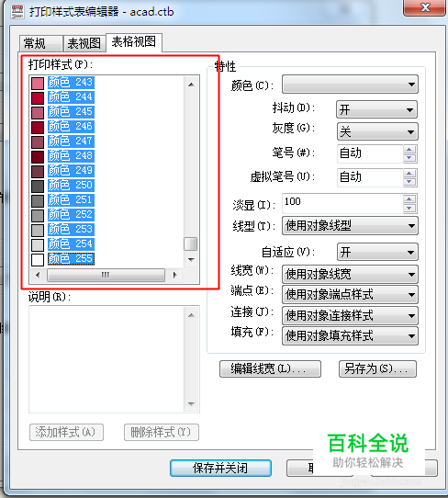Click description box scroll-down arrow
The height and width of the screenshot is (498, 448).
(191, 404)
